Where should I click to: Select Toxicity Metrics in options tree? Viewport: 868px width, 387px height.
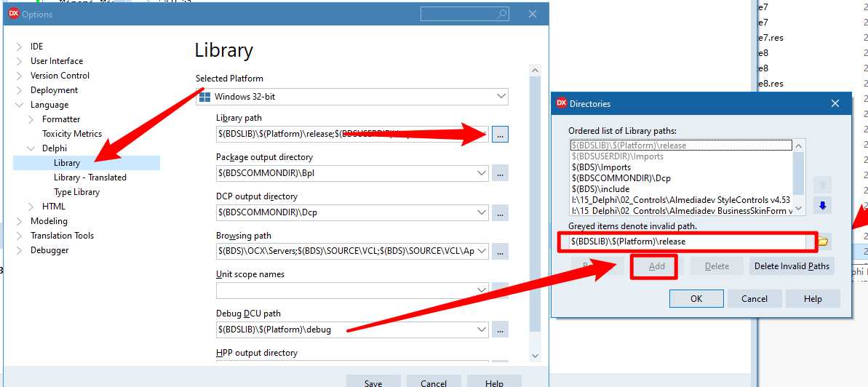coord(72,133)
